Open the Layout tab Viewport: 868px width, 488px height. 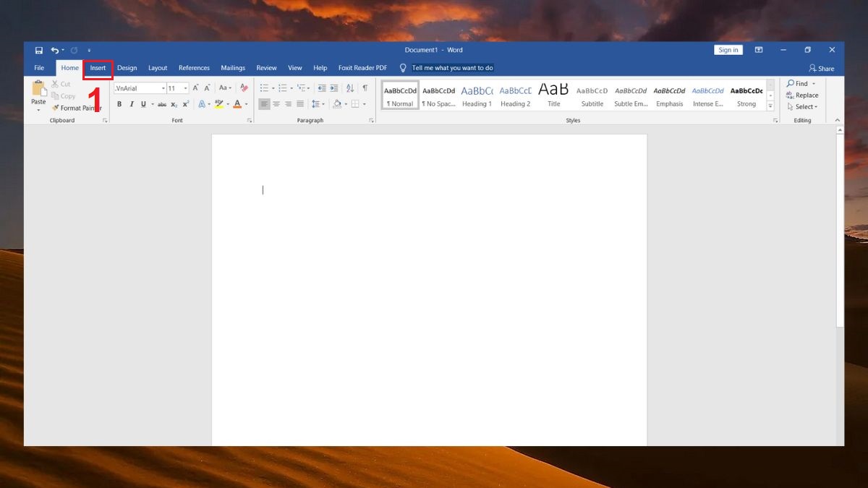tap(158, 68)
